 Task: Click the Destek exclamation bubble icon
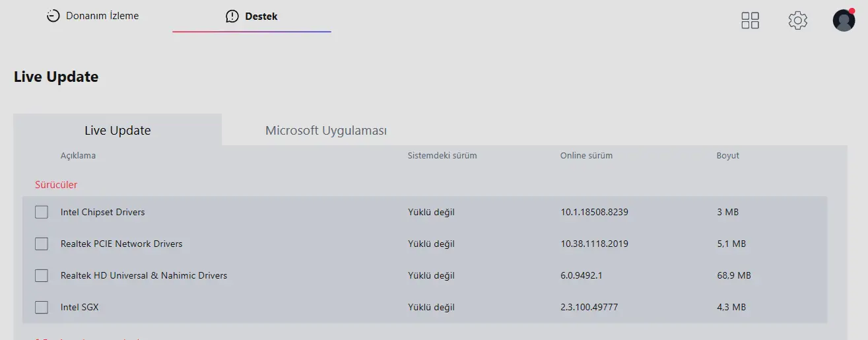(232, 16)
